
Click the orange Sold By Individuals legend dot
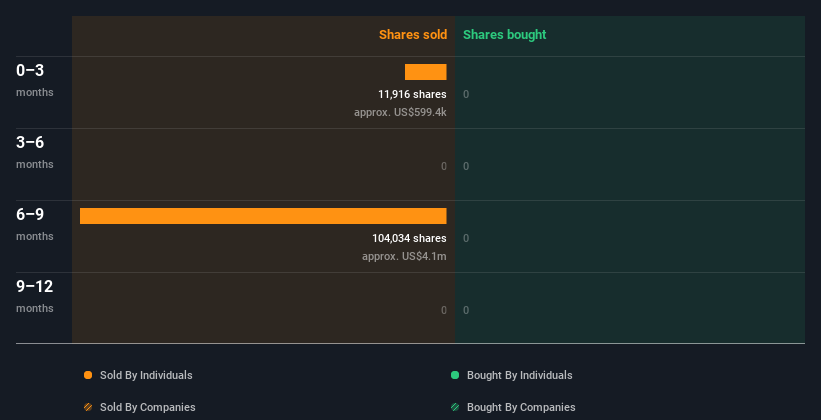(x=88, y=375)
